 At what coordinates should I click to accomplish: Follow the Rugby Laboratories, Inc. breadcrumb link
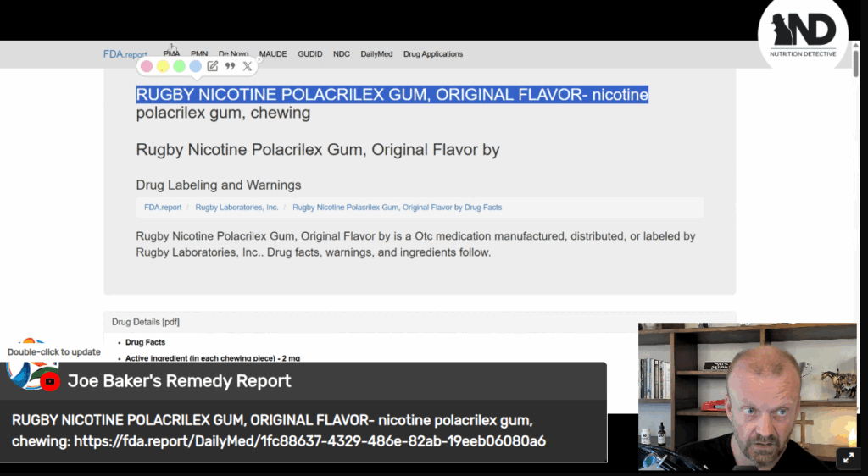point(237,208)
